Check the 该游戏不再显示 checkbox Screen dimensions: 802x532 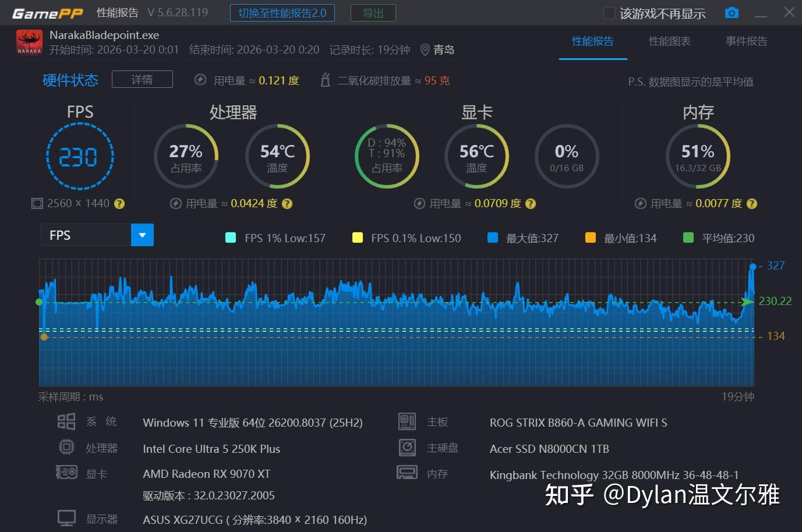click(x=609, y=13)
